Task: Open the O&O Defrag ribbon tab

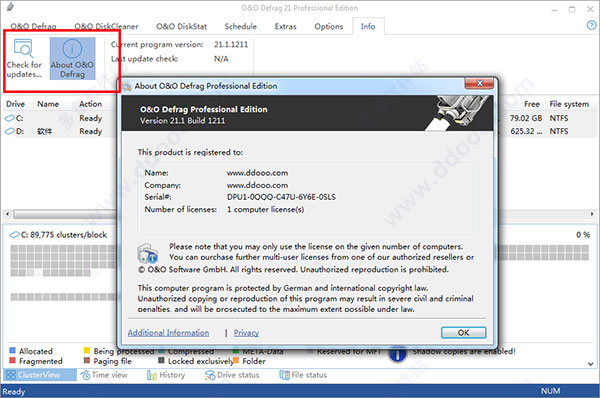Action: coord(33,26)
